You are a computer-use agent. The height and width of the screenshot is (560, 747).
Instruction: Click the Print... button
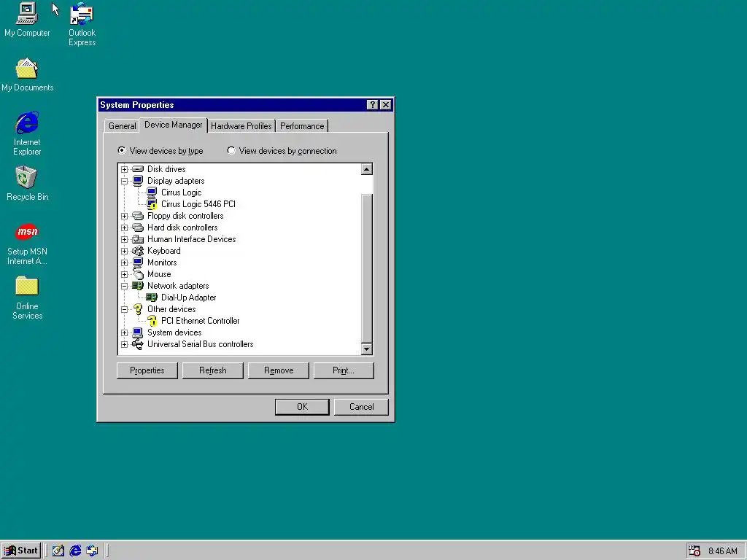click(344, 370)
